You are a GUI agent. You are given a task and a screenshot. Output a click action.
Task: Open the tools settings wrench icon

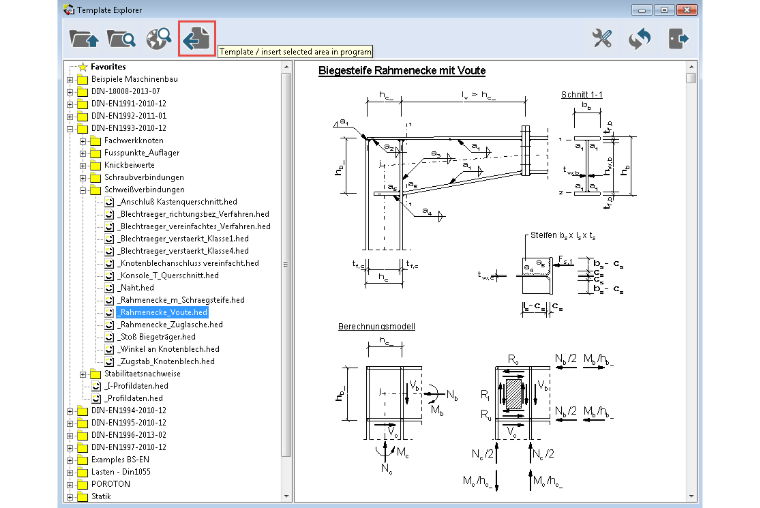602,39
